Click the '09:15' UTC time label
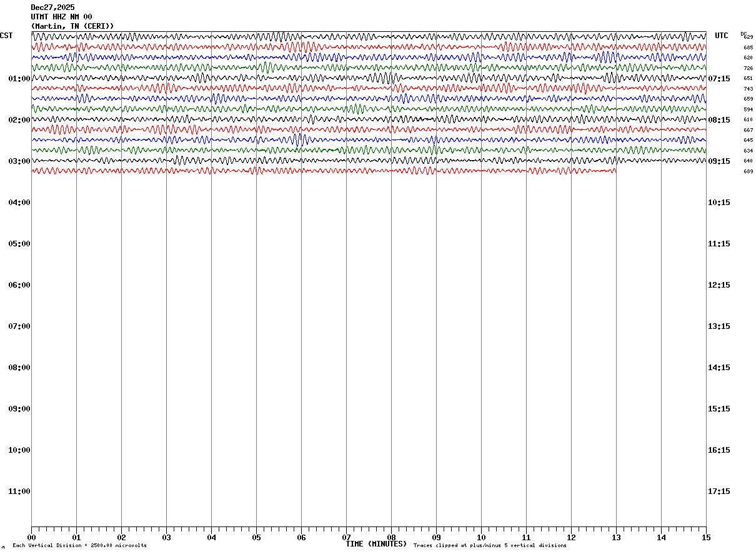This screenshot has width=756, height=554. click(719, 161)
